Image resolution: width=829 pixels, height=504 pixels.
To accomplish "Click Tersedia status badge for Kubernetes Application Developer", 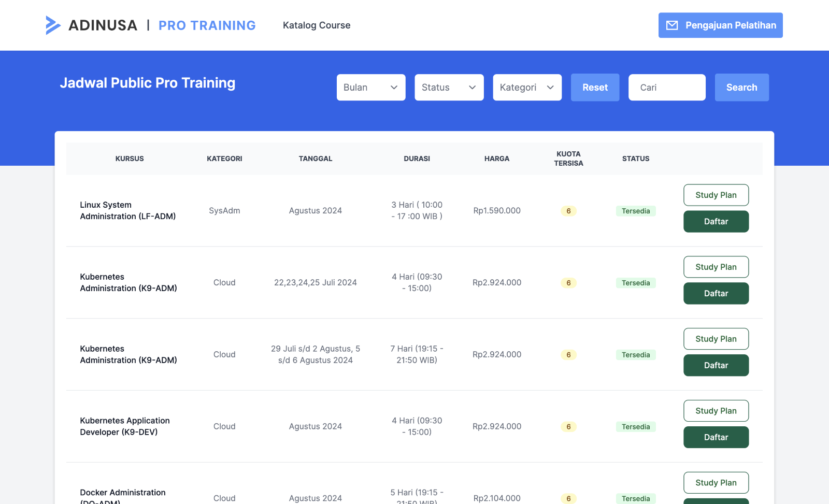I will pos(636,427).
